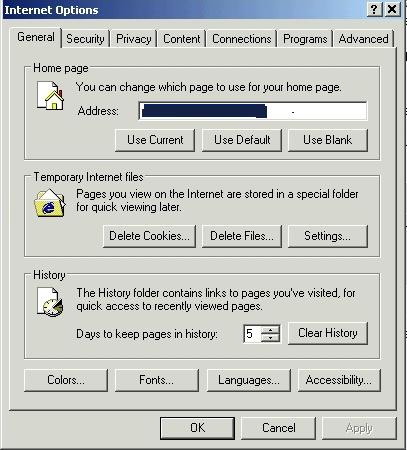Open the Privacy tab
Screen dimensions: 407x450
click(x=134, y=39)
